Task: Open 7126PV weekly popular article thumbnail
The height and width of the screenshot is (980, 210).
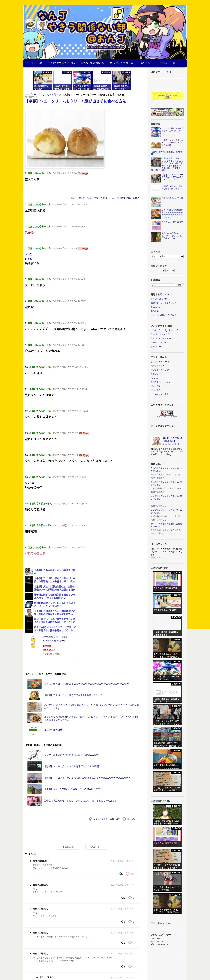Action: (167, 581)
